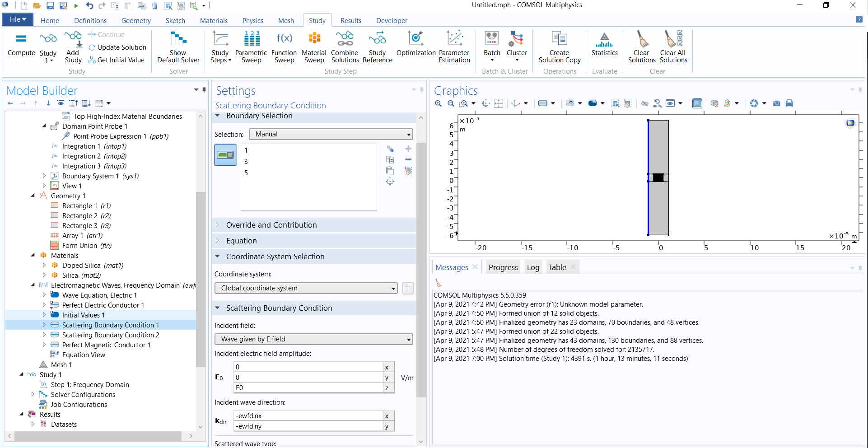The width and height of the screenshot is (868, 448).
Task: Open the Statistics evaluation tool
Action: 604,40
